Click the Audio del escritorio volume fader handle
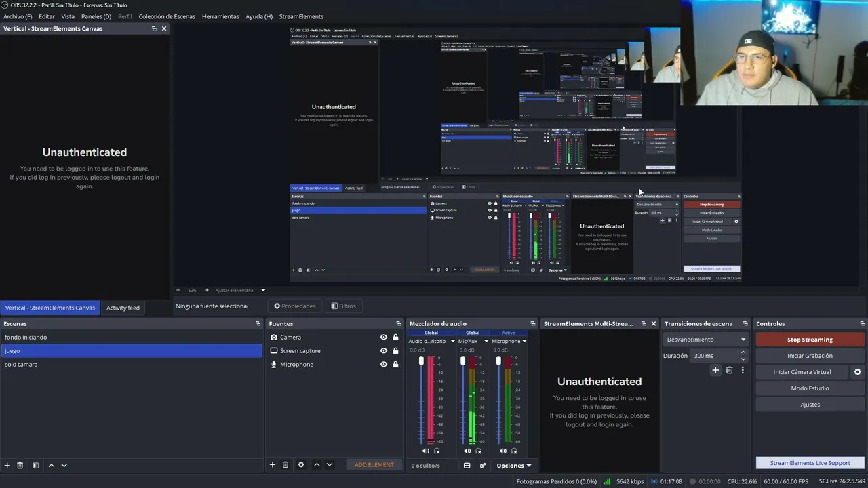This screenshot has height=488, width=868. pyautogui.click(x=421, y=361)
